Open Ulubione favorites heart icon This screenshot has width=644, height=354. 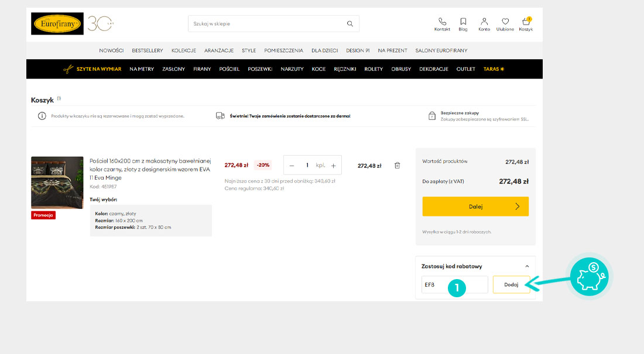[x=505, y=22]
